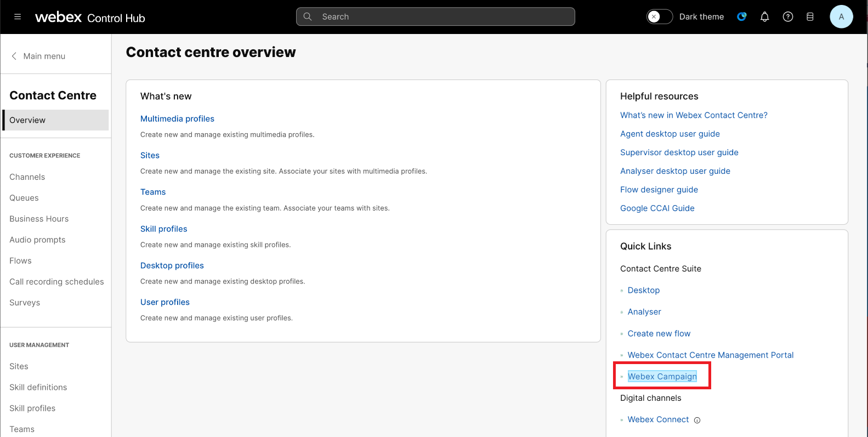The height and width of the screenshot is (437, 868).
Task: Open Teams in the sidebar
Action: pyautogui.click(x=22, y=429)
